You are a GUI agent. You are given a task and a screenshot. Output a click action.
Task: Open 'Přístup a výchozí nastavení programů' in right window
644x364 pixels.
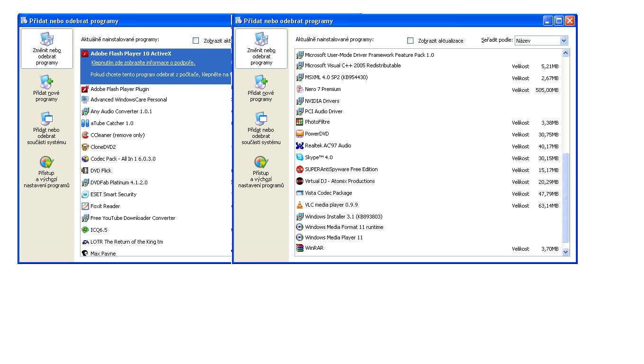coord(261,173)
